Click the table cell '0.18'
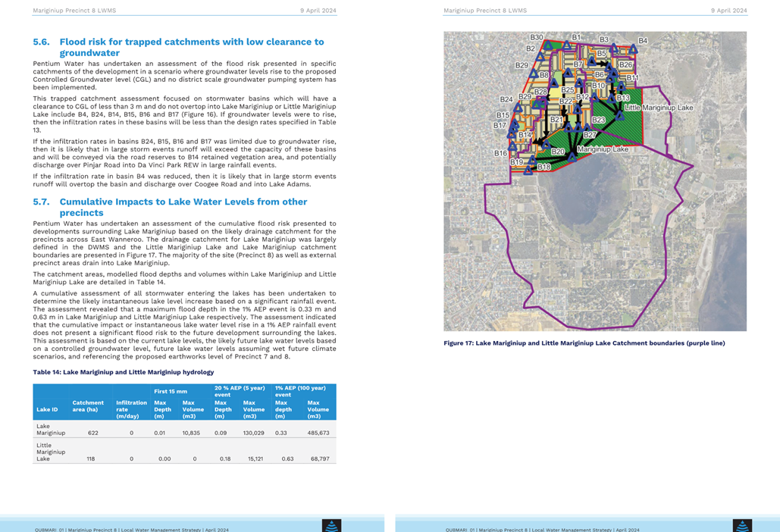This screenshot has width=780, height=532. 225,459
